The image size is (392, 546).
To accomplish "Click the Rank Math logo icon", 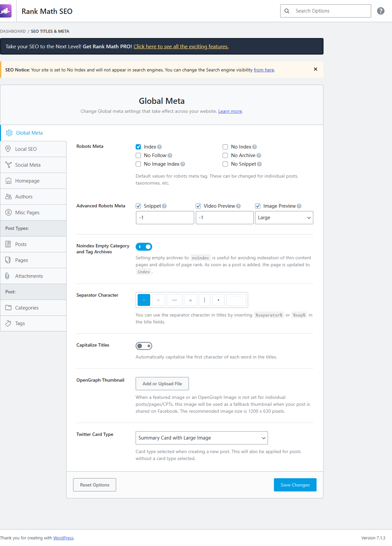I will click(x=6, y=11).
